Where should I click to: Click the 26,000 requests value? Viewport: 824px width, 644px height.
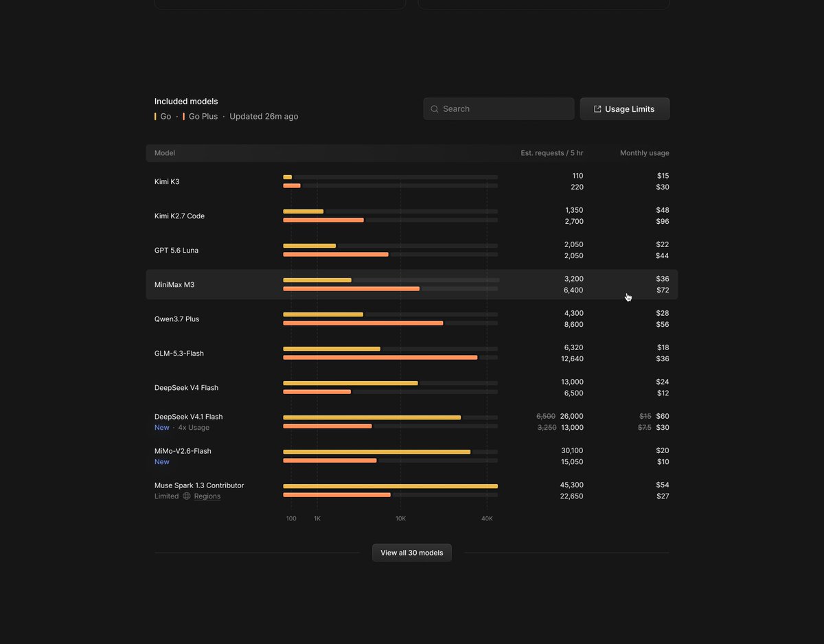click(x=572, y=417)
